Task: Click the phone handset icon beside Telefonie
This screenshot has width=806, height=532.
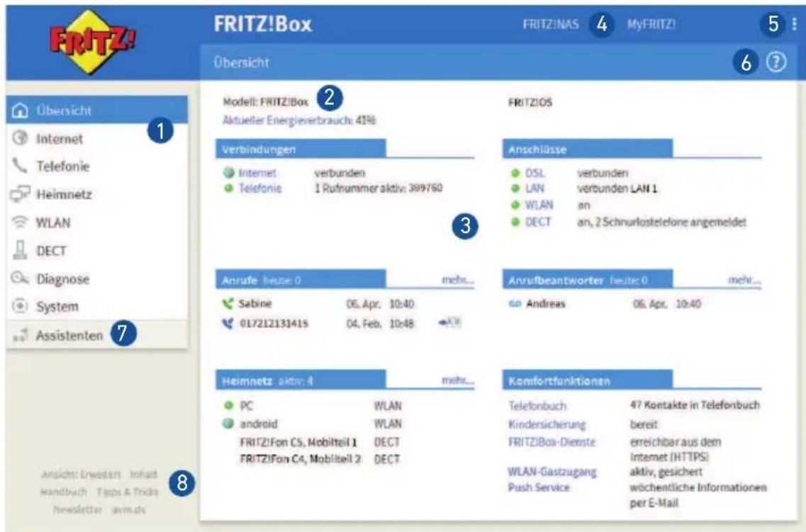Action: (20, 165)
